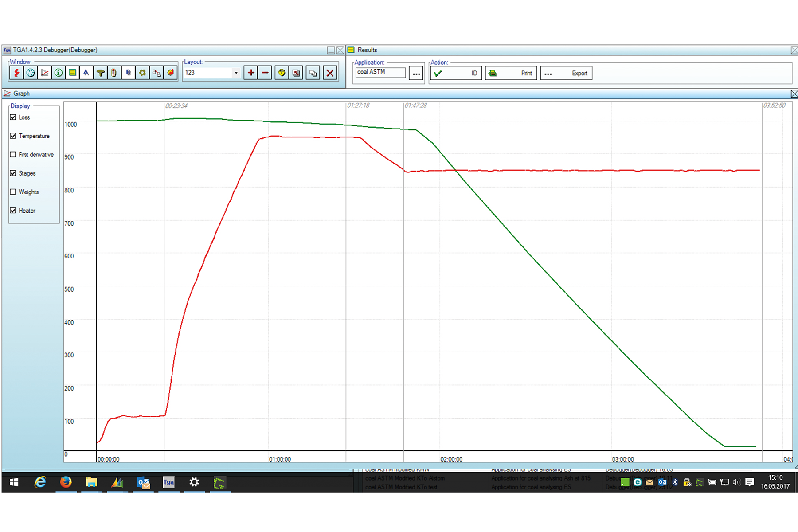This screenshot has width=798, height=532.
Task: Disable the Heater display checkbox
Action: coord(13,211)
